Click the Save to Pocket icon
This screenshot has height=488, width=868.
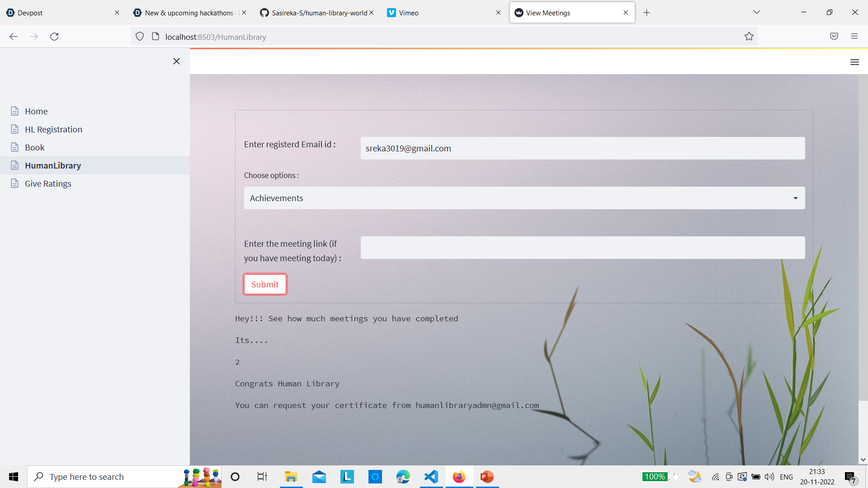(834, 37)
